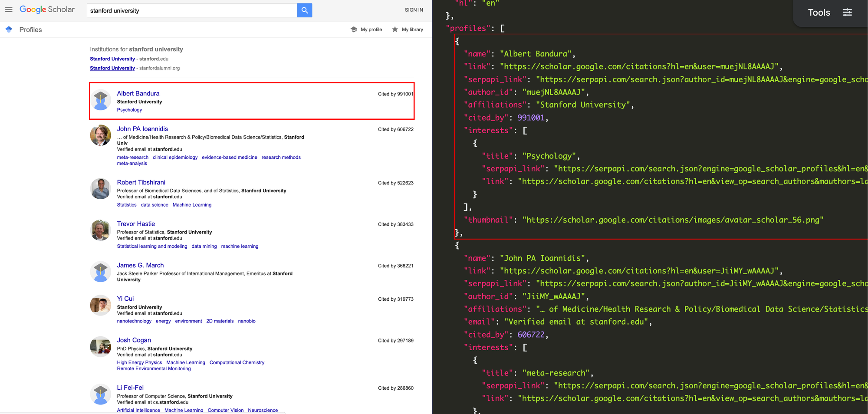
Task: Open James G. March's profile name link
Action: click(x=140, y=265)
